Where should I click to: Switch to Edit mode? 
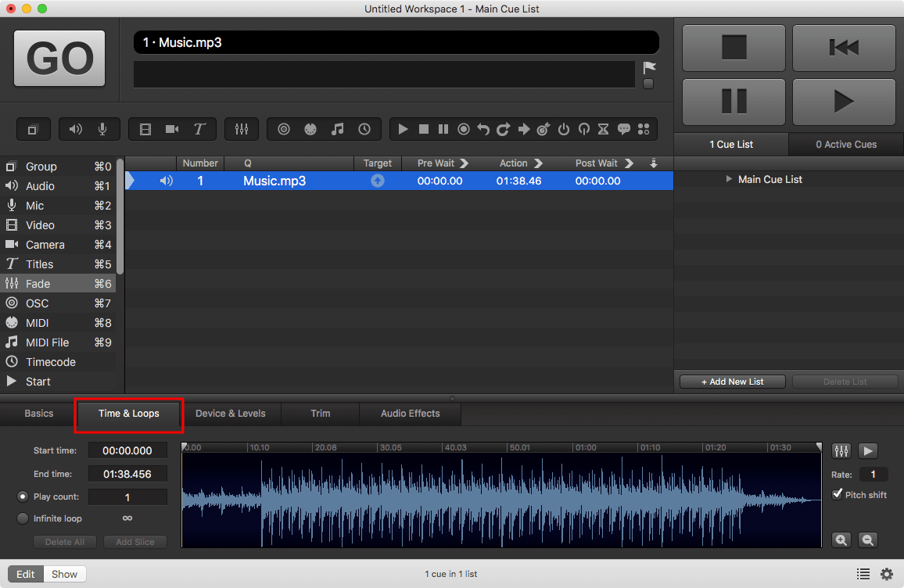(25, 574)
